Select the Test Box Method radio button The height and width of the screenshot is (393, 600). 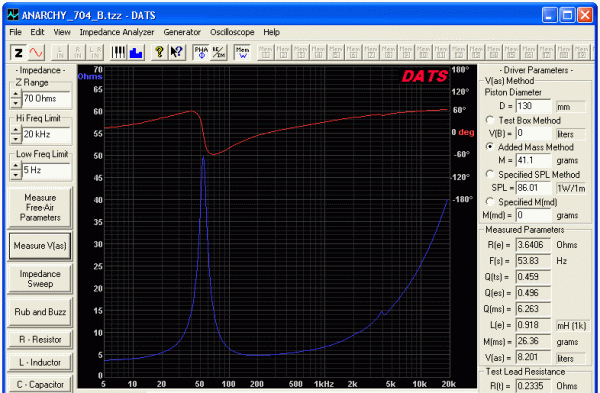490,120
